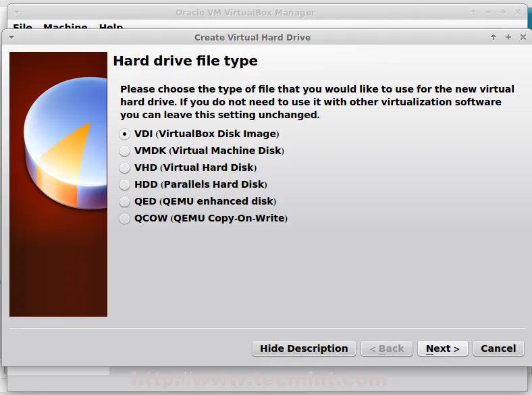Screen dimensions: 532x395
Task: Choose QED QEMU enhanced disk format
Action: tap(125, 201)
